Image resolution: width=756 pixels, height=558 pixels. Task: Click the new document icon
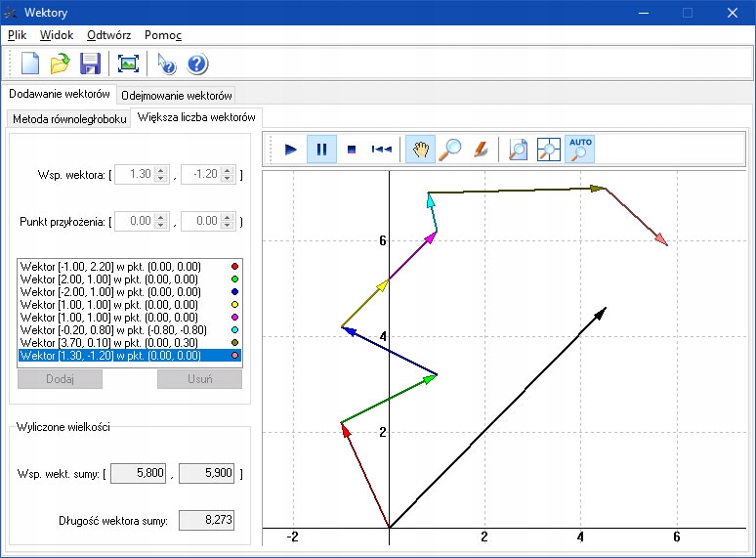[x=30, y=64]
